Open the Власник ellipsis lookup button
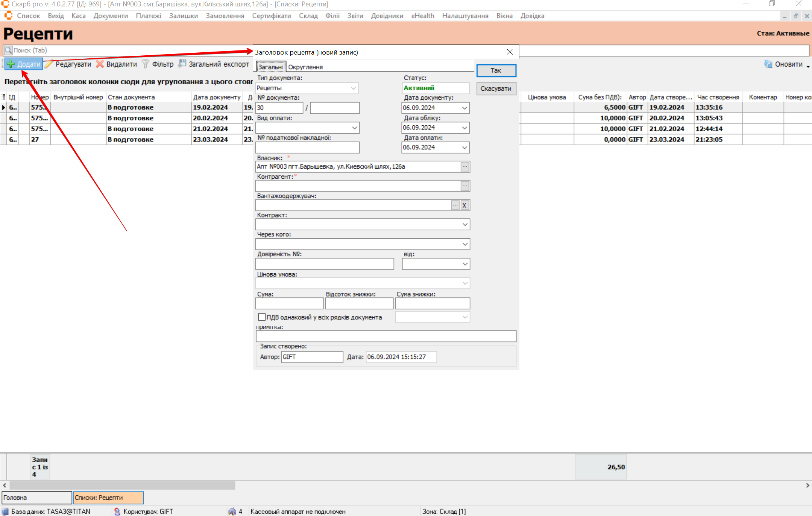Viewport: 812px width, 516px height. point(465,167)
